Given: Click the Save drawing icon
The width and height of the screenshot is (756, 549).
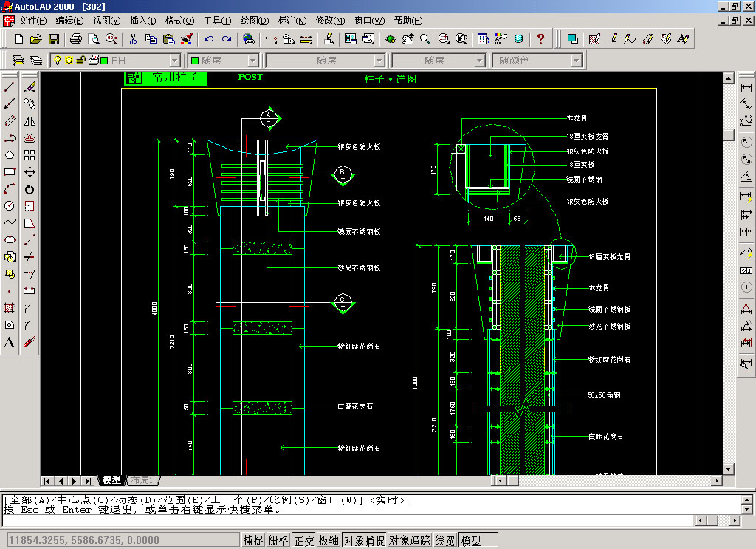Looking at the screenshot, I should 53,39.
